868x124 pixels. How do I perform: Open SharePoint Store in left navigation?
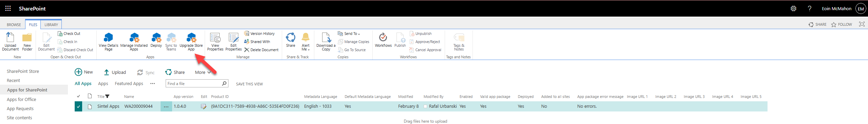coord(23,71)
